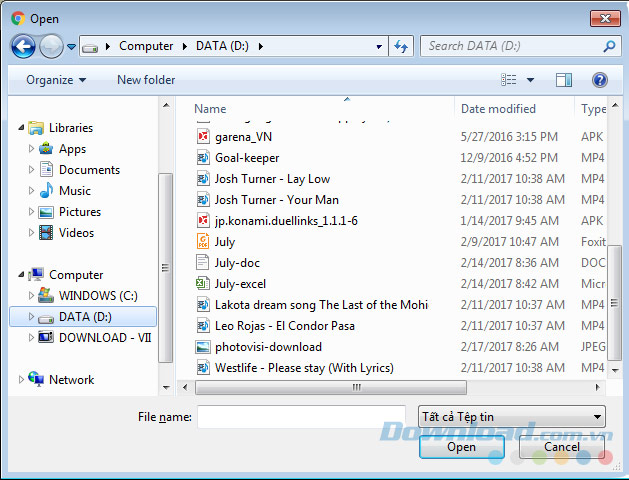629x480 pixels.
Task: Click the Back navigation arrow button
Action: click(x=24, y=46)
